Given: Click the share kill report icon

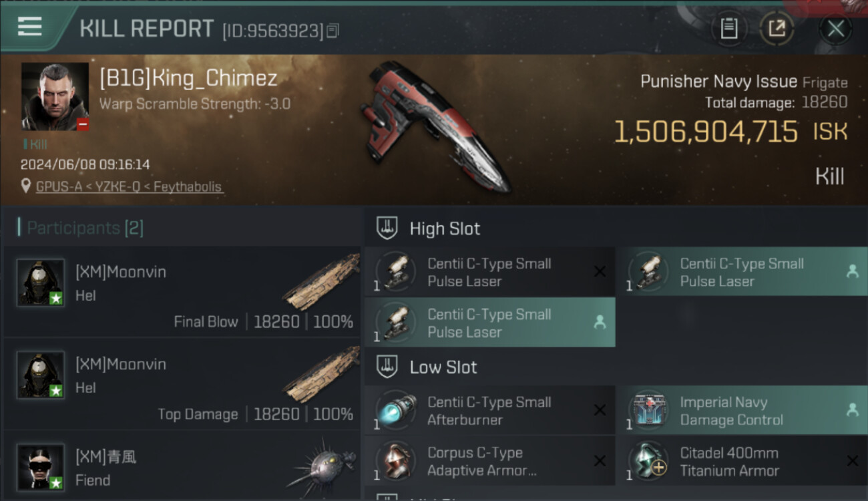Looking at the screenshot, I should coord(777,29).
